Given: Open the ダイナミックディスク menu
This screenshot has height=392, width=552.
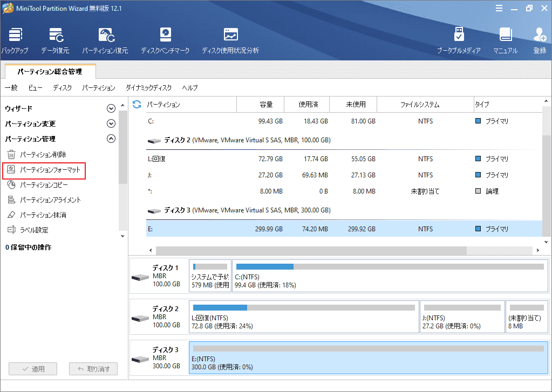Looking at the screenshot, I should (x=148, y=88).
